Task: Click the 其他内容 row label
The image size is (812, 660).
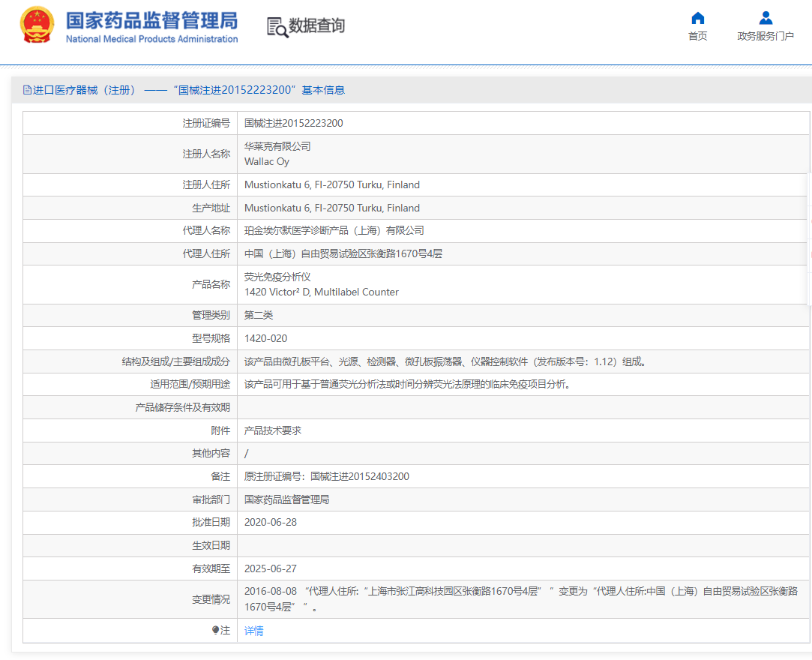Action: pyautogui.click(x=211, y=453)
